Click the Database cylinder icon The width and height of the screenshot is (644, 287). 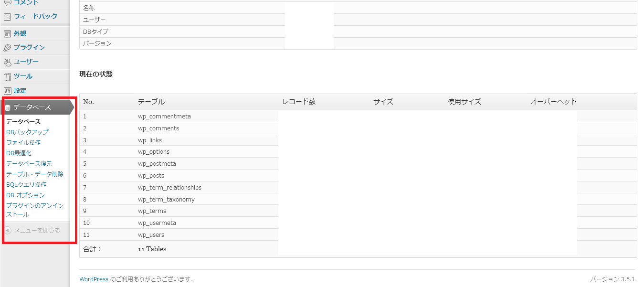click(8, 107)
